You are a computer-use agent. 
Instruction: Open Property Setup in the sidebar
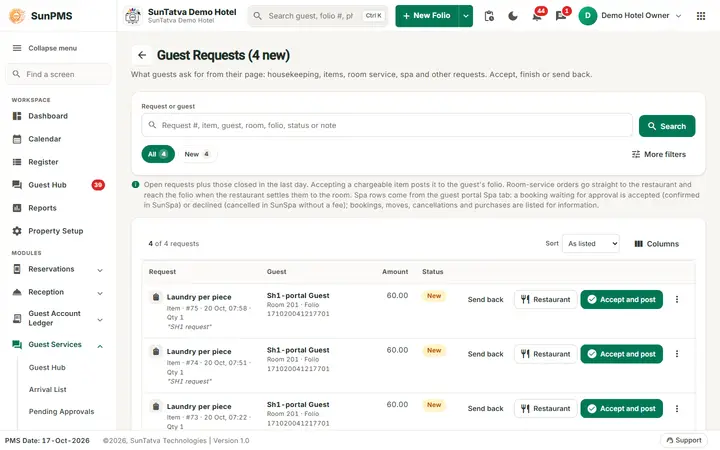point(58,231)
